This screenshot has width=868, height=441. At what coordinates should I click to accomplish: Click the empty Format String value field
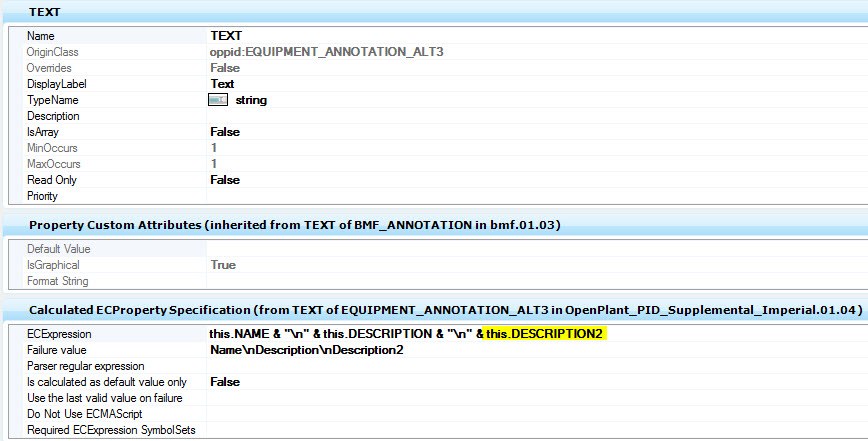point(537,281)
